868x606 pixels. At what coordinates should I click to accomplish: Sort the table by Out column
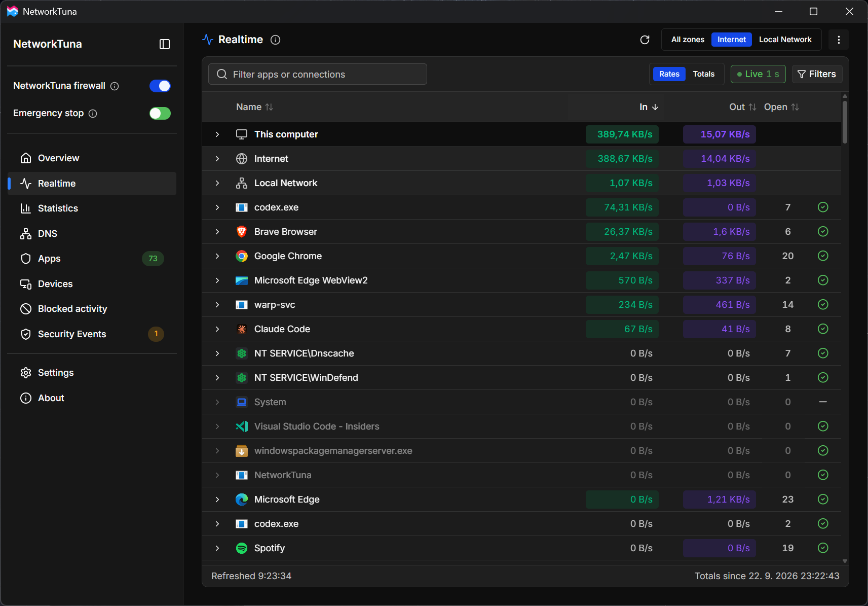pyautogui.click(x=742, y=107)
